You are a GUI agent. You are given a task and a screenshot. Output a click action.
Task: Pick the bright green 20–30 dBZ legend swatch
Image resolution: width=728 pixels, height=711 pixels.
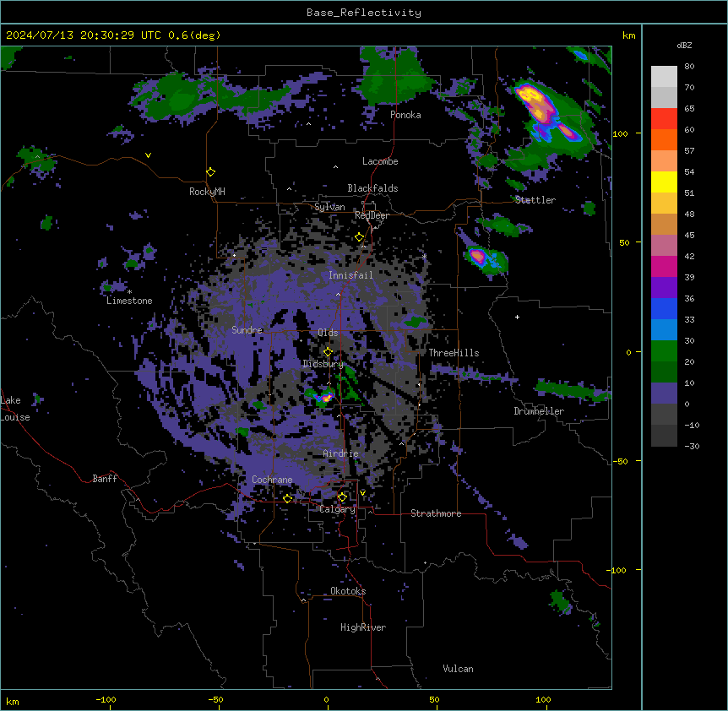[664, 351]
